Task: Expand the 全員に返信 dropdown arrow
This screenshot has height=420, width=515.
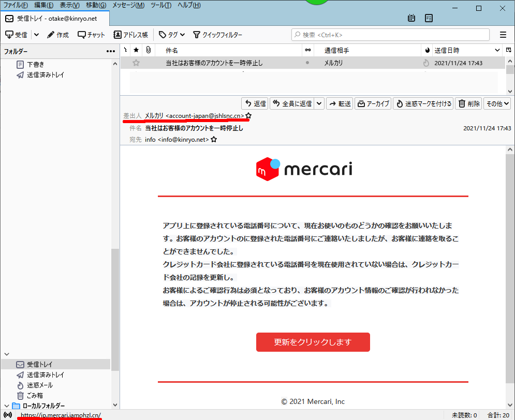Action: (319, 103)
